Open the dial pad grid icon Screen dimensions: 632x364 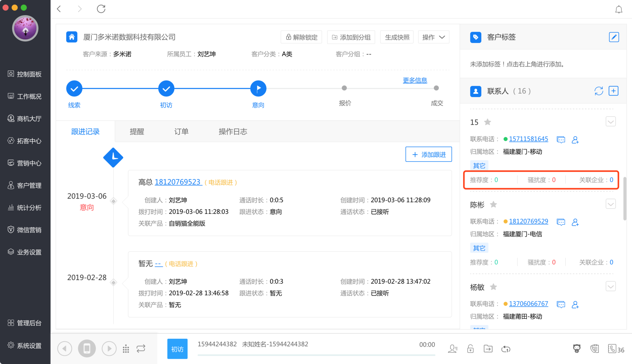click(126, 349)
